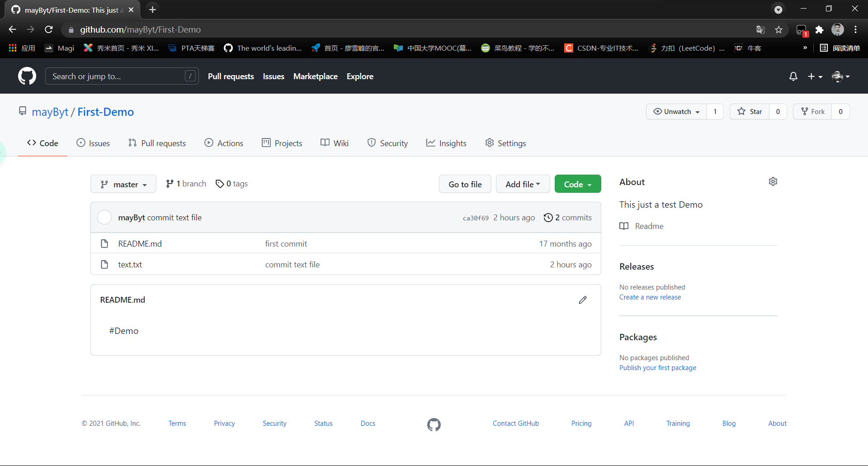The image size is (868, 466).
Task: View the 1 branch link
Action: [x=186, y=184]
